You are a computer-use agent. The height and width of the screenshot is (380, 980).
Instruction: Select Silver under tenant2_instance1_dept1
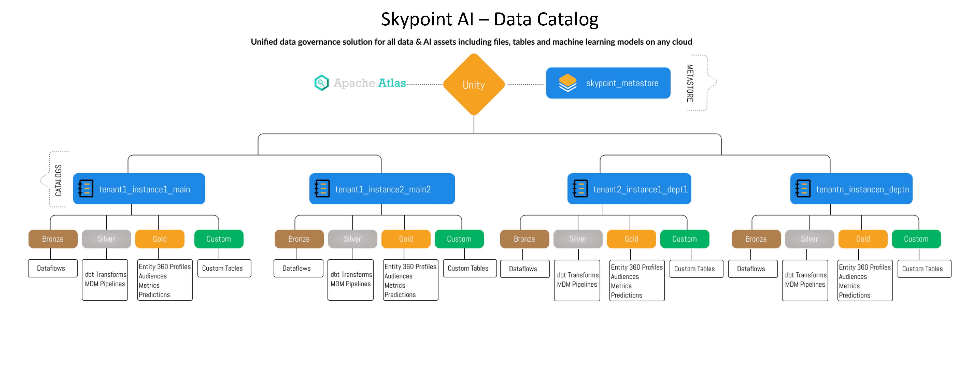click(578, 239)
